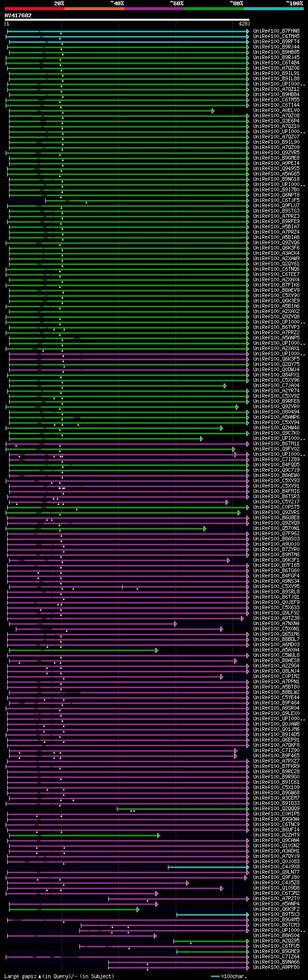The image size is (308, 980).
Task: Select label UniRef100_Q949S5
Action: click(x=276, y=169)
